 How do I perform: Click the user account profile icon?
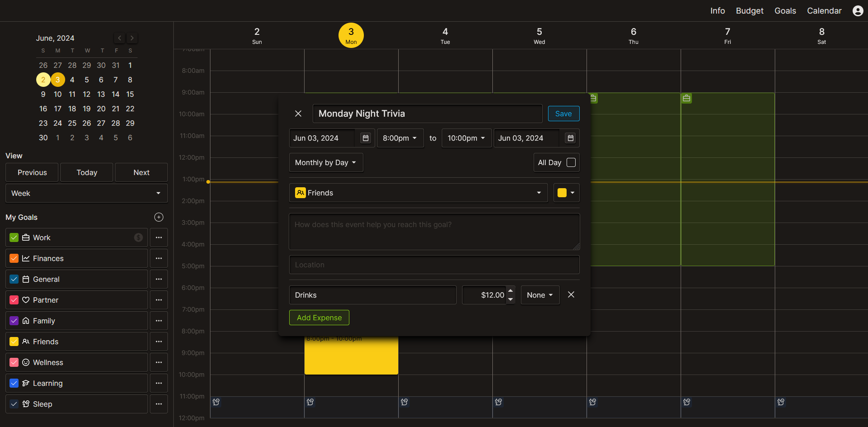[x=858, y=11]
